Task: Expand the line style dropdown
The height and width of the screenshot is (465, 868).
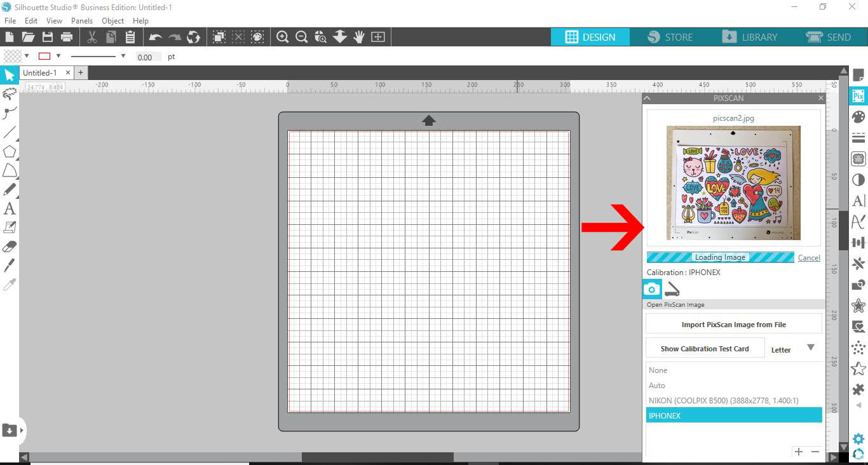Action: [x=123, y=56]
